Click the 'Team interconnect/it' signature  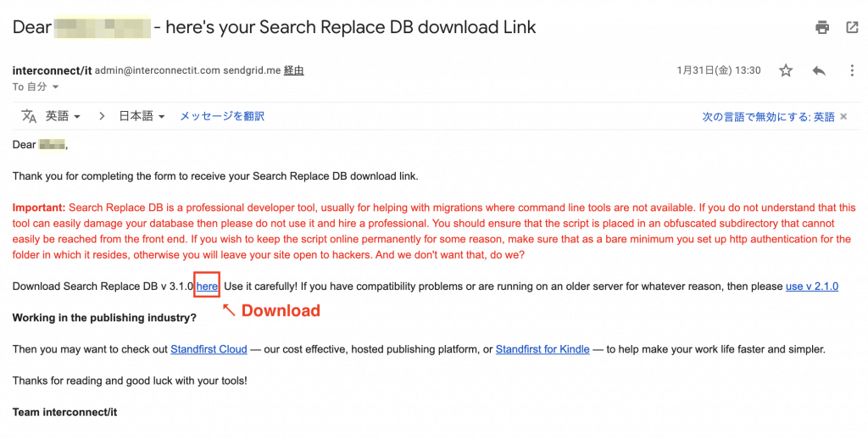coord(64,412)
